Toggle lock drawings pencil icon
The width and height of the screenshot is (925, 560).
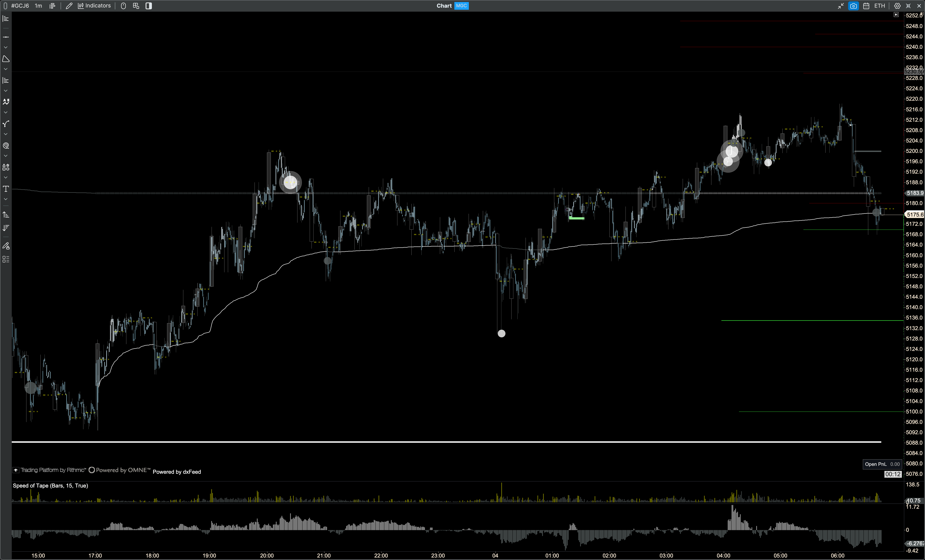[x=6, y=246]
